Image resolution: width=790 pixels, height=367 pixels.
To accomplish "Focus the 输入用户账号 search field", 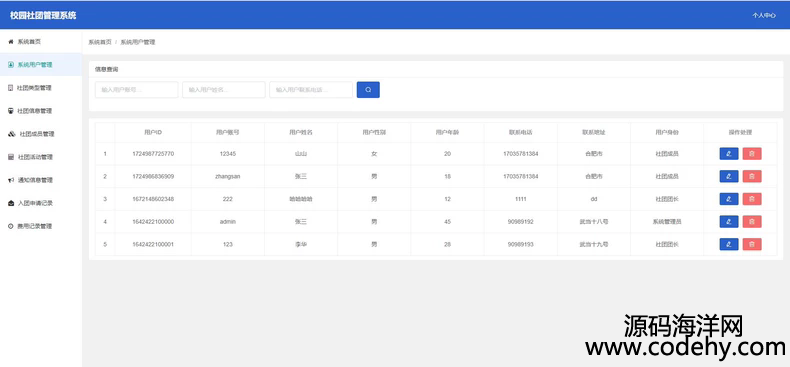I will coord(137,90).
